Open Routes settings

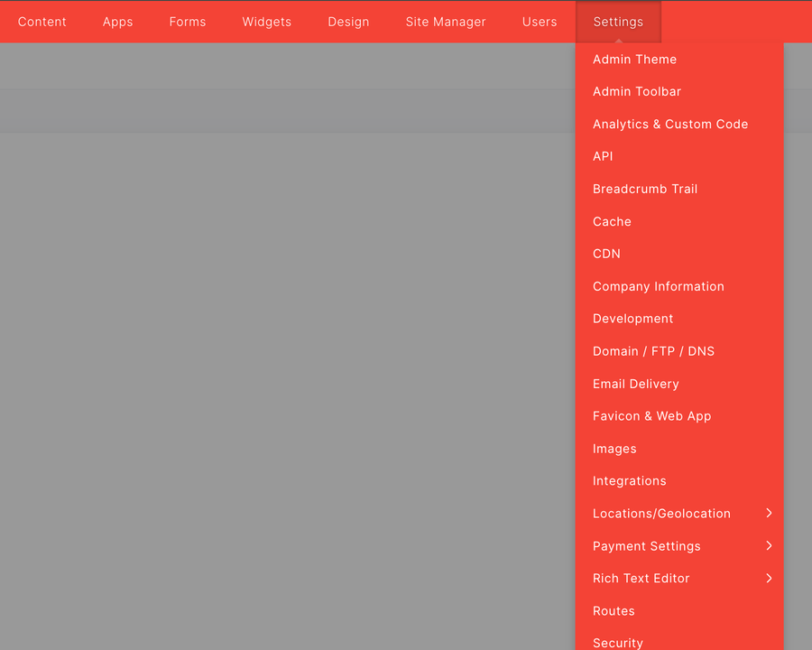point(679,611)
